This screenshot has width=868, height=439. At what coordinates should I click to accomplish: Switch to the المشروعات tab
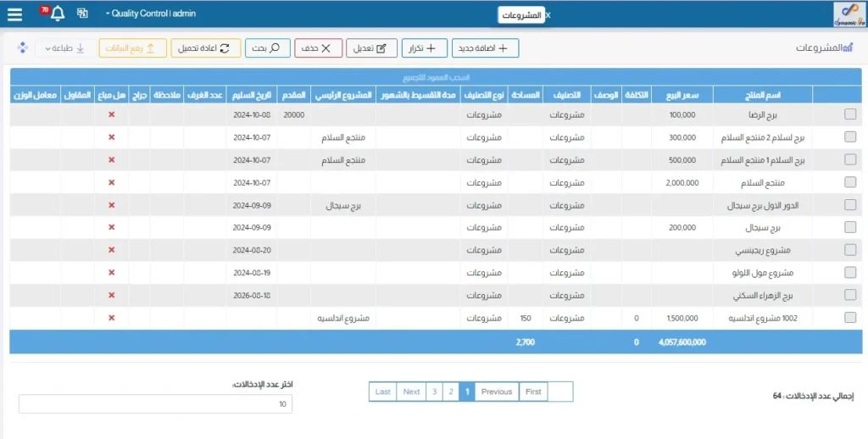tap(521, 15)
